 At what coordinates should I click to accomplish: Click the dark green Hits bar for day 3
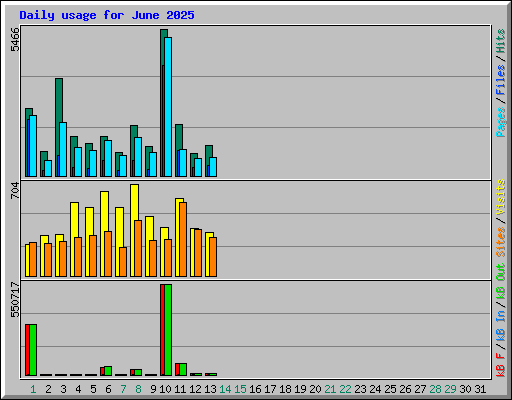(x=59, y=100)
